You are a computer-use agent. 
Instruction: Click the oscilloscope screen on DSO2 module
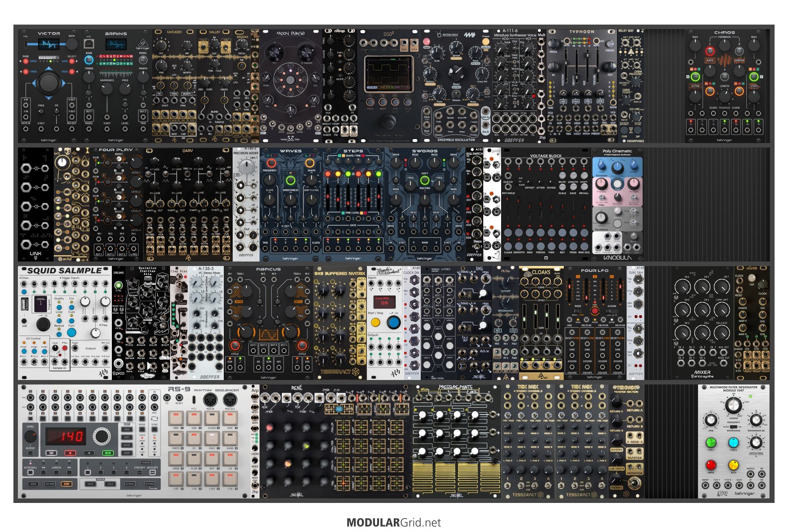click(389, 74)
